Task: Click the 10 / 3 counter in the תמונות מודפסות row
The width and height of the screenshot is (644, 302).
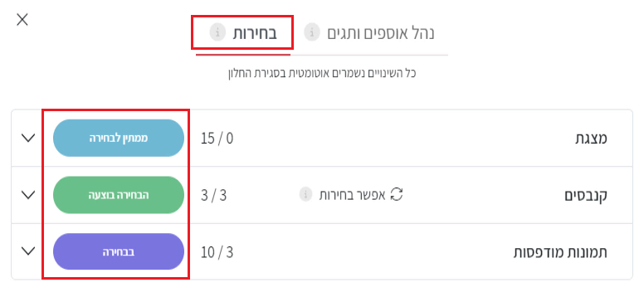Action: tap(217, 252)
